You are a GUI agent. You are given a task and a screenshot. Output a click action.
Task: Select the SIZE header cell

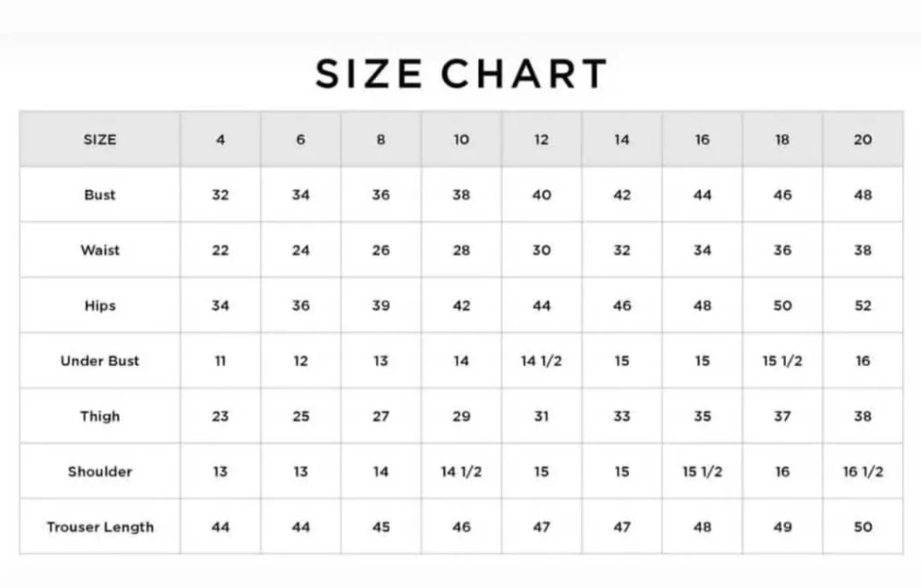click(100, 139)
